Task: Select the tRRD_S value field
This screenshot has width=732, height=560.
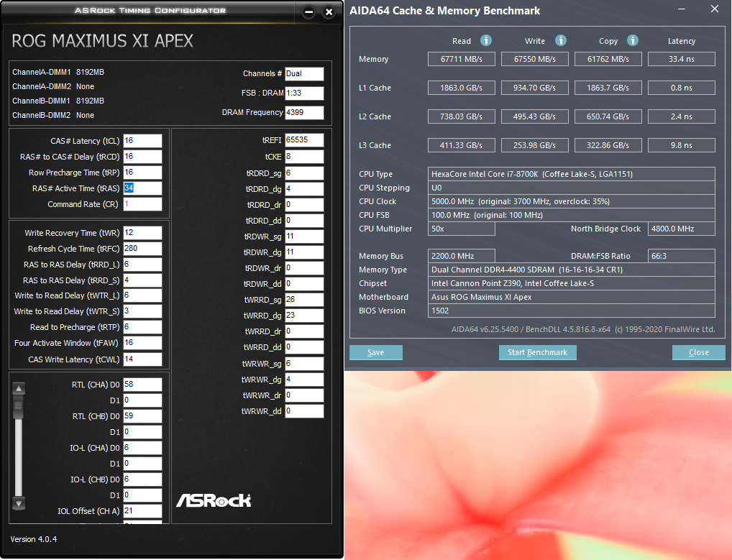Action: coord(142,280)
